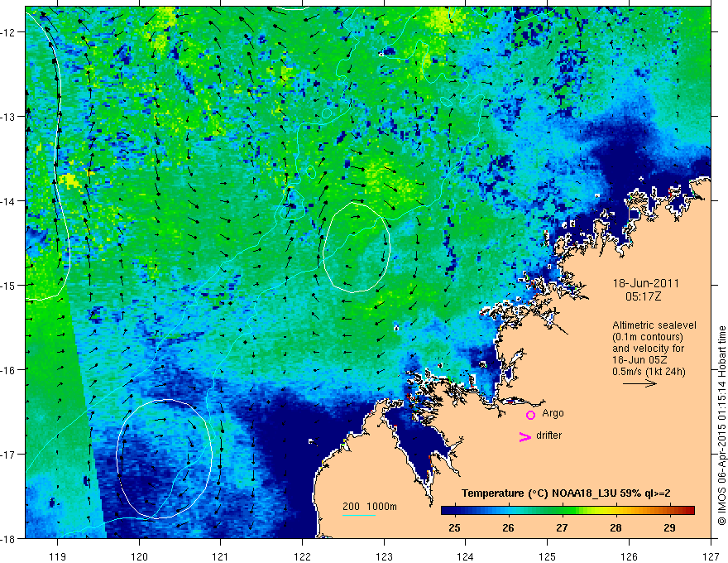The width and height of the screenshot is (728, 563).
Task: Click the '29' colorbar tick label
Action: click(x=669, y=527)
